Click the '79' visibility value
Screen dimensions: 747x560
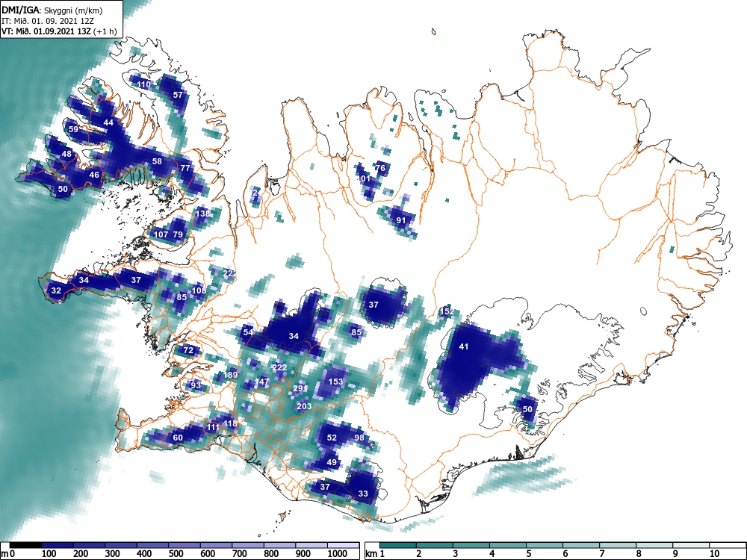click(x=178, y=234)
